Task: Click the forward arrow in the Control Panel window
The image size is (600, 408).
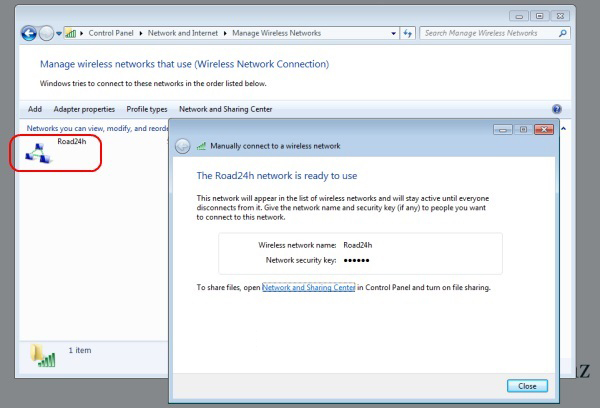Action: point(46,33)
